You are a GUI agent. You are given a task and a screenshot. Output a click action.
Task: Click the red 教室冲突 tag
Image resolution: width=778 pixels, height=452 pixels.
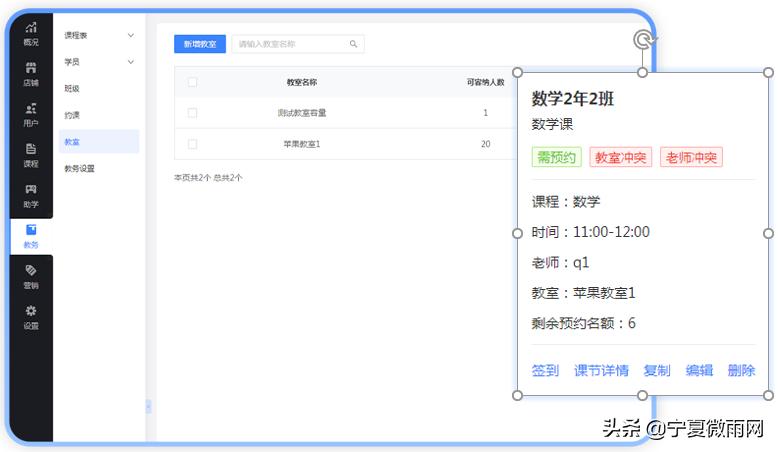(621, 158)
